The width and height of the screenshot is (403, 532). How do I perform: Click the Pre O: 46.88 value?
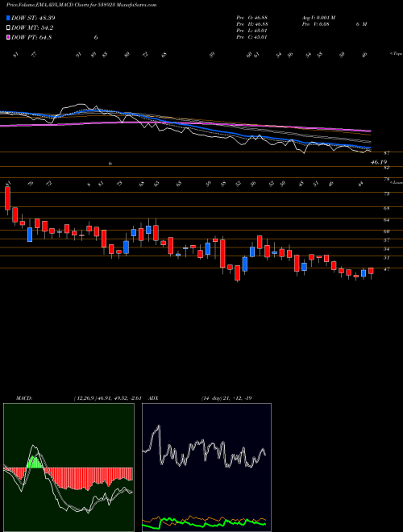click(x=252, y=18)
